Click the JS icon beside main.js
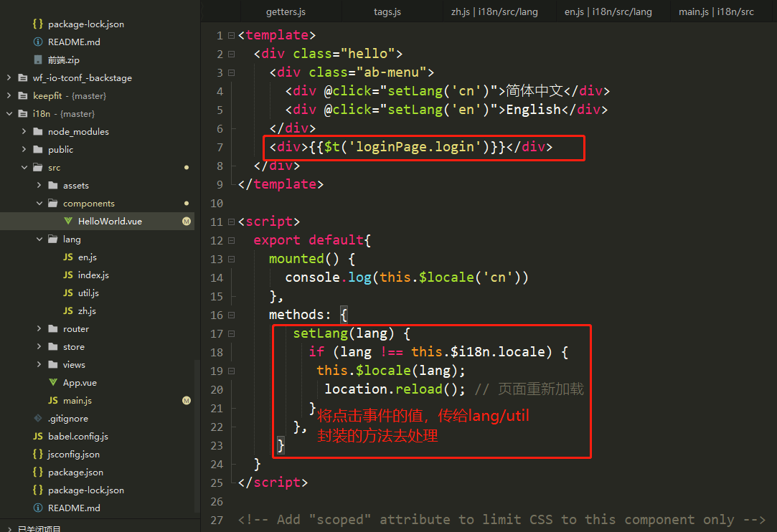The height and width of the screenshot is (532, 777). (53, 400)
